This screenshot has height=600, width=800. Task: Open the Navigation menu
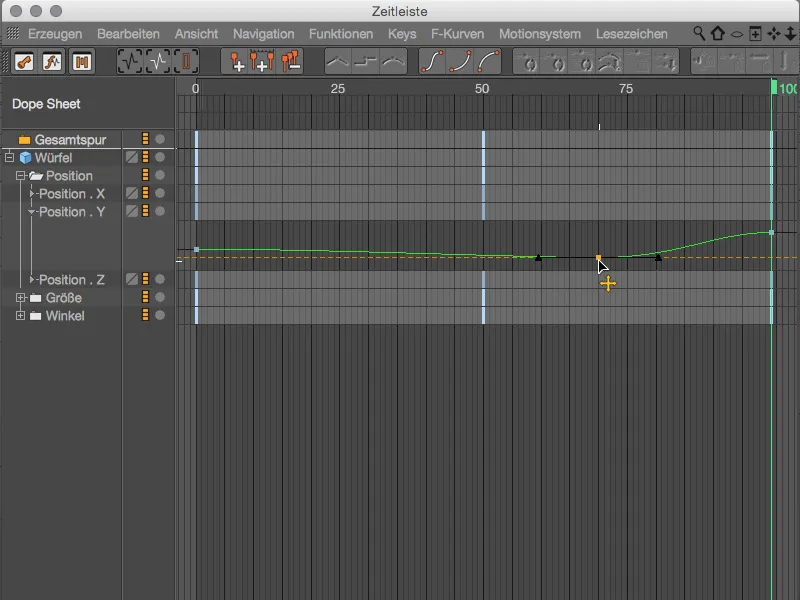264,34
